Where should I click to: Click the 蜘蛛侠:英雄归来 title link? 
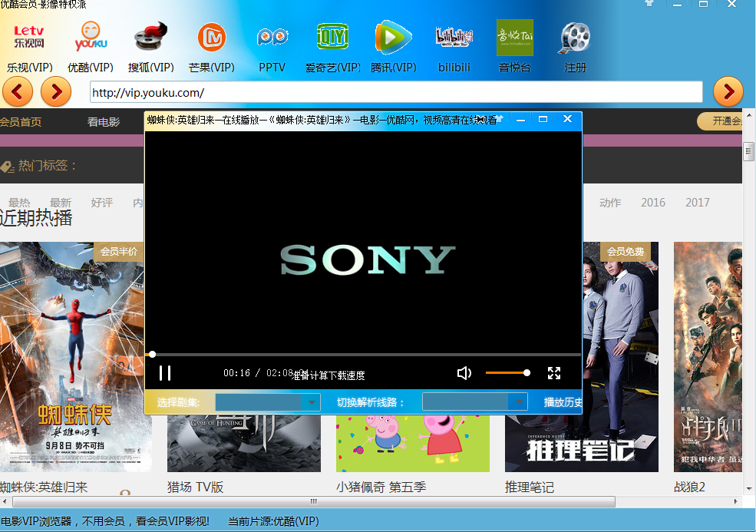pos(44,487)
